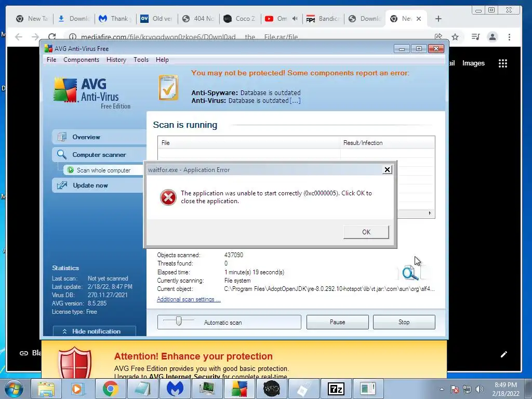Pause the running AVG scan
Screen dimensions: 532x399
tap(337, 322)
